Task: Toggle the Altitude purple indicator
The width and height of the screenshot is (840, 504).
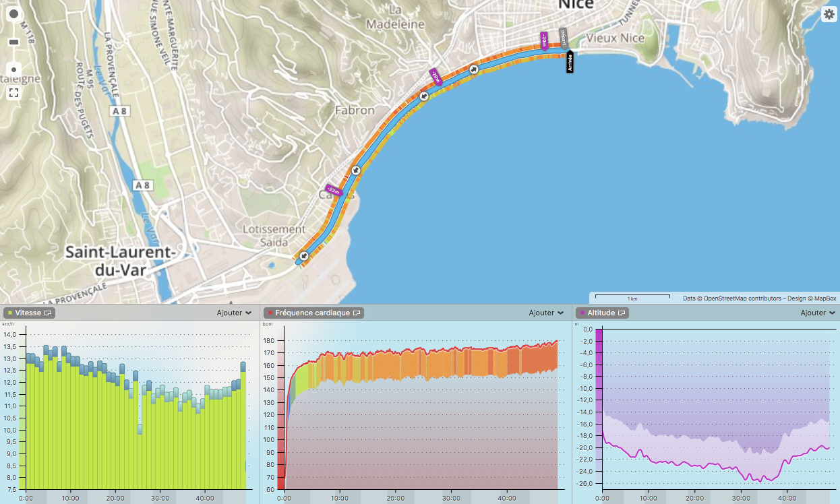Action: 581,313
